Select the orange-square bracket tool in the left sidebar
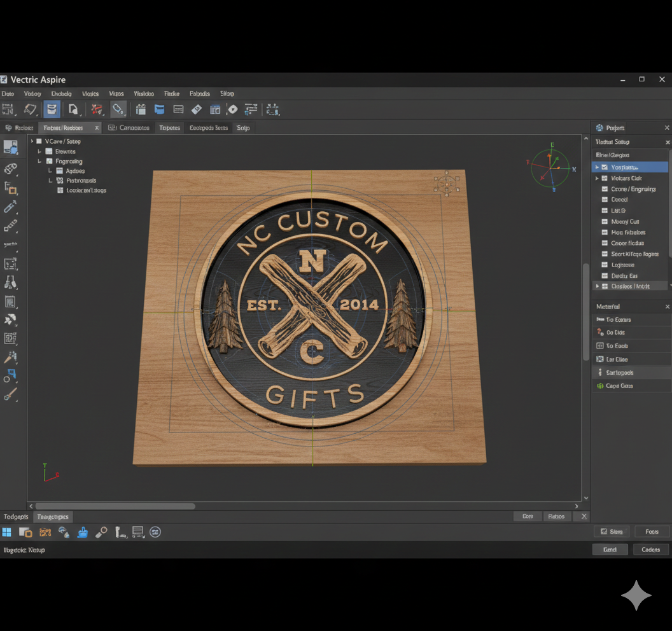The image size is (672, 631). point(11,188)
